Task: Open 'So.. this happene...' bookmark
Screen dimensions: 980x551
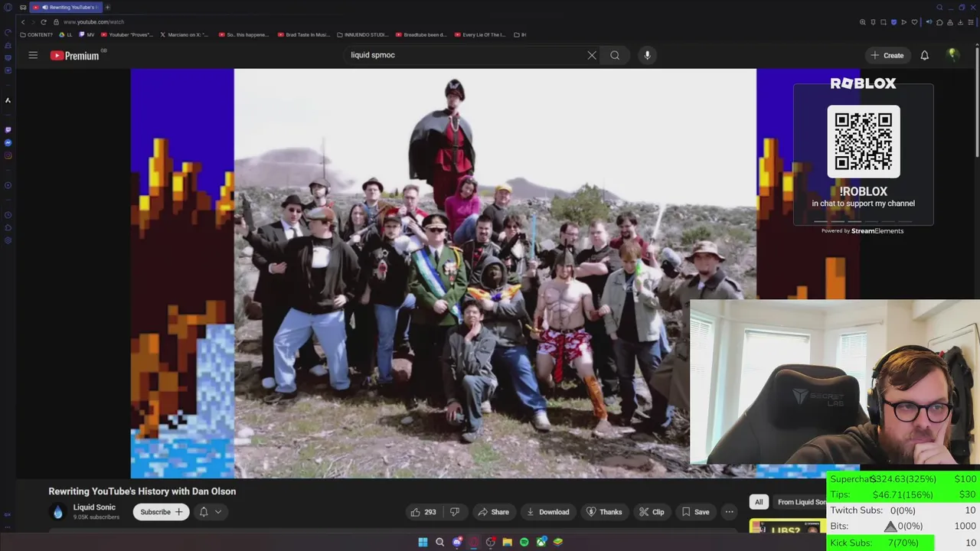Action: pos(243,34)
